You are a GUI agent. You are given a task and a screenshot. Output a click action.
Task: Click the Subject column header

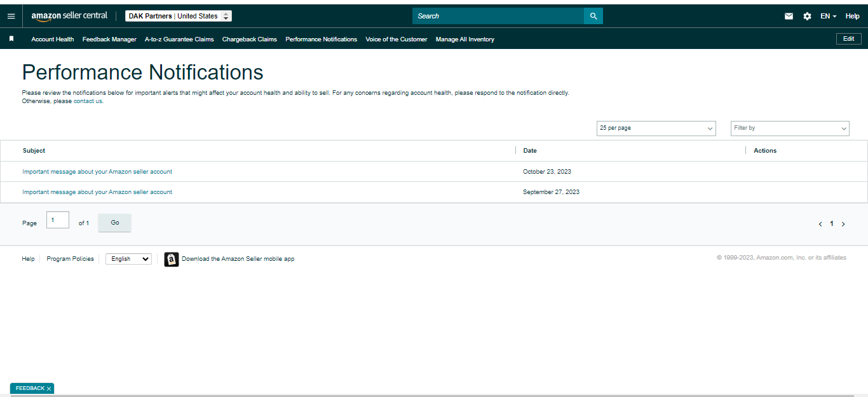point(34,151)
